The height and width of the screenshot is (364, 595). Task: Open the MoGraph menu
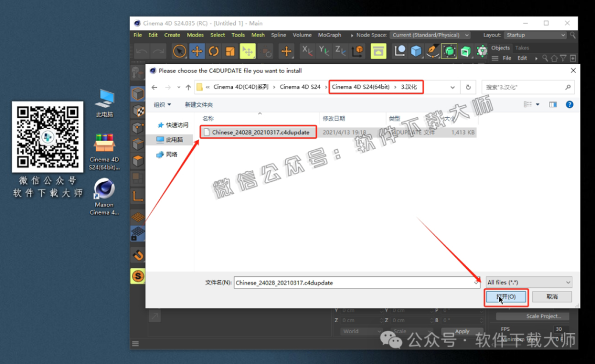coord(329,35)
